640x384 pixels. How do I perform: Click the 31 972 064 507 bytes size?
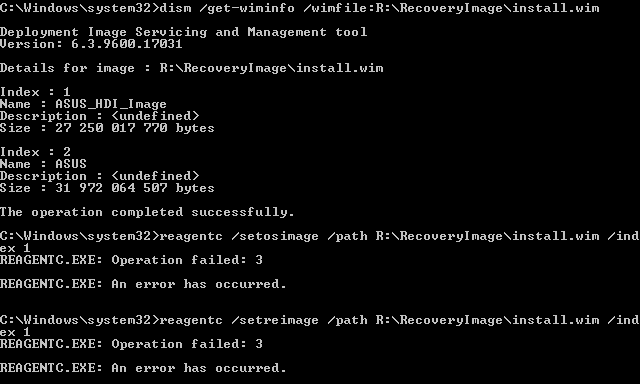pos(135,188)
